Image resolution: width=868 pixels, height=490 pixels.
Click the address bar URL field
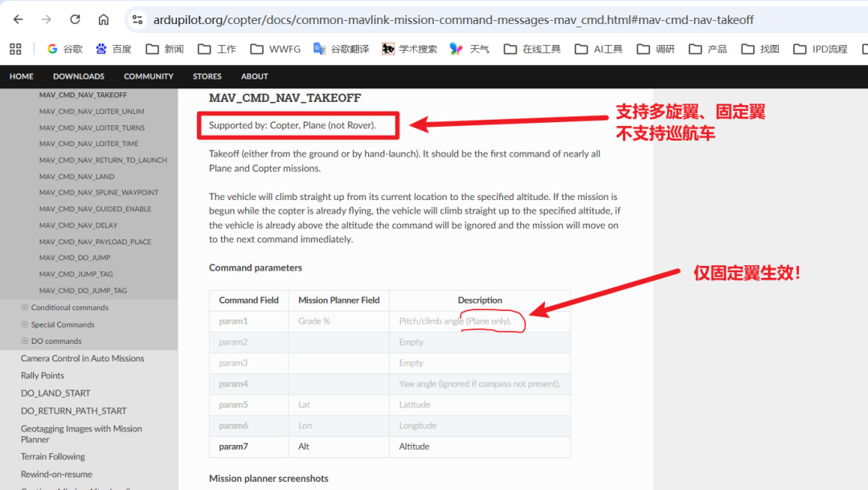tap(452, 20)
